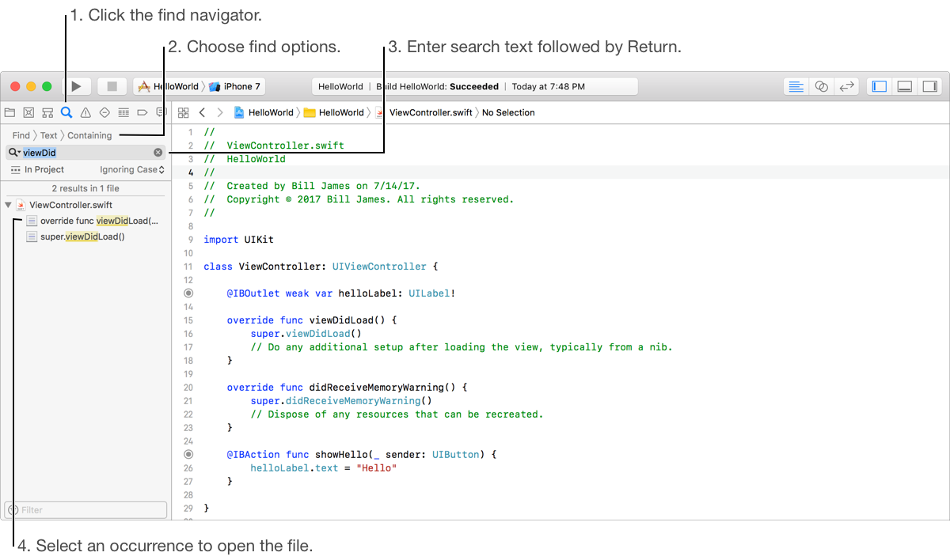950x560 pixels.
Task: Click UIViewController in class declaration
Action: tap(379, 267)
